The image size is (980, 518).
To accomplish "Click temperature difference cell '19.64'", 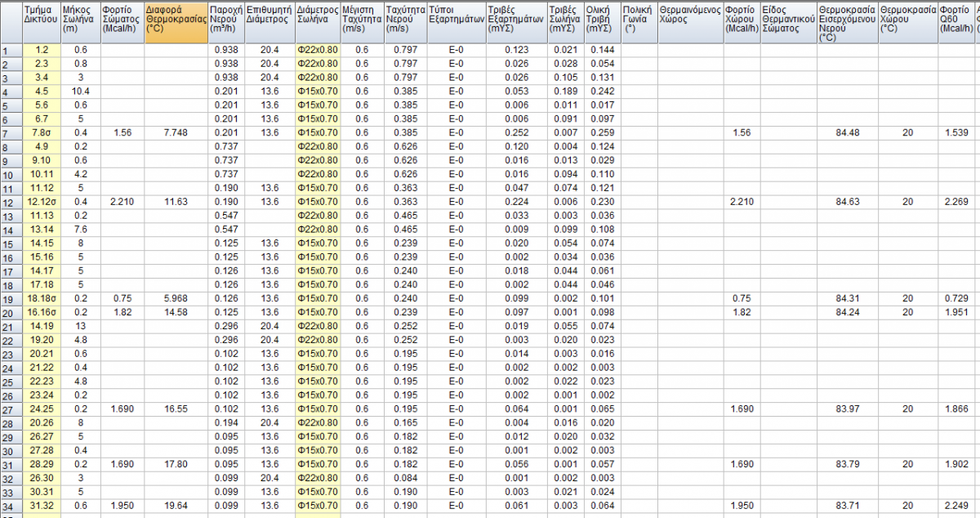I will pyautogui.click(x=176, y=505).
